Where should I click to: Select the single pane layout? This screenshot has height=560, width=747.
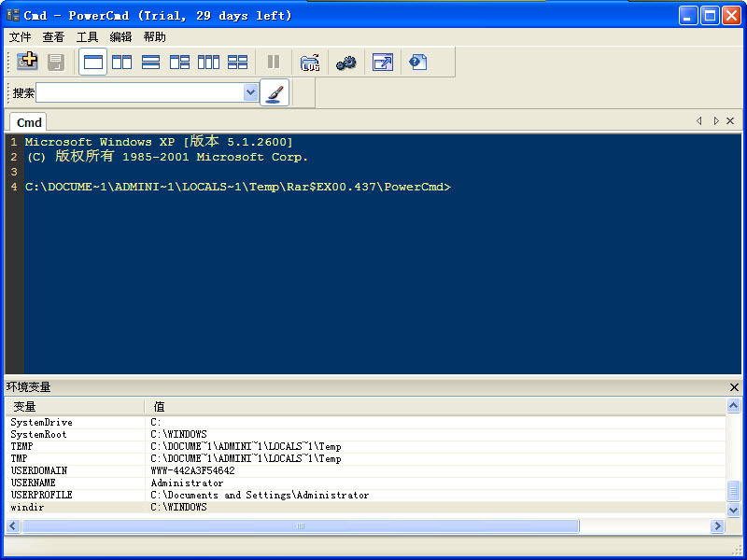click(92, 63)
